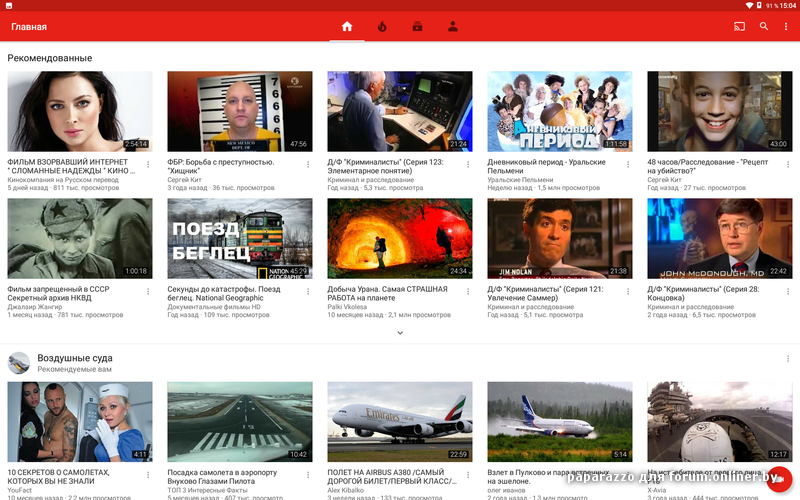Tap the Cast to device icon
The height and width of the screenshot is (500, 800).
[740, 26]
